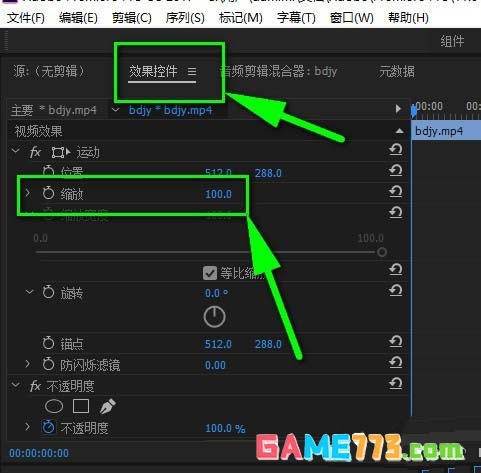Toggle the 运动 fx effect switch
This screenshot has width=481, height=473.
(35, 152)
